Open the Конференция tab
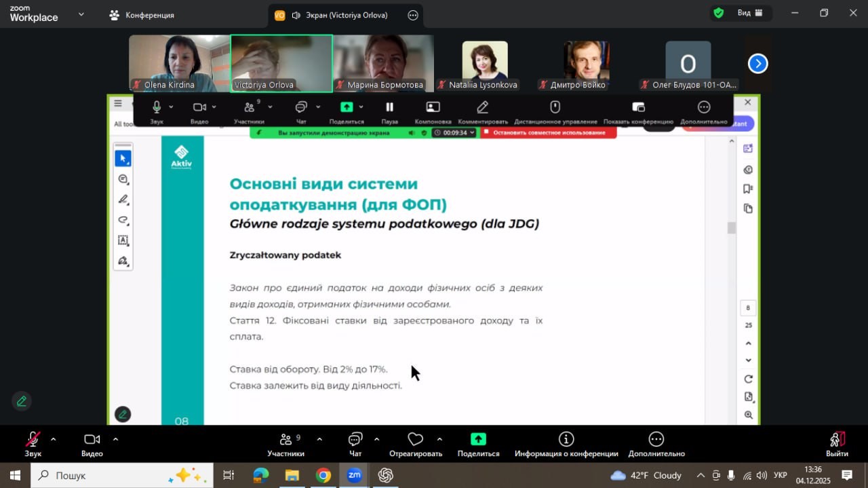This screenshot has width=868, height=488. pyautogui.click(x=142, y=15)
